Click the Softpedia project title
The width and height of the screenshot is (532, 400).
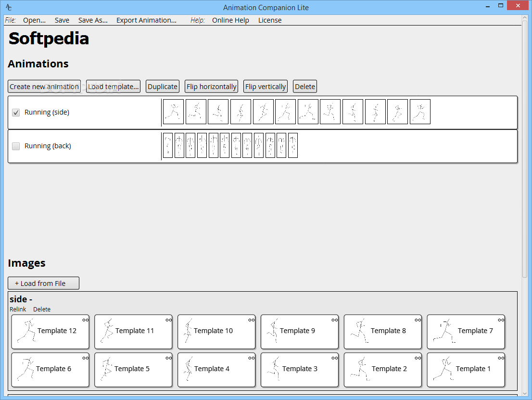pyautogui.click(x=49, y=39)
